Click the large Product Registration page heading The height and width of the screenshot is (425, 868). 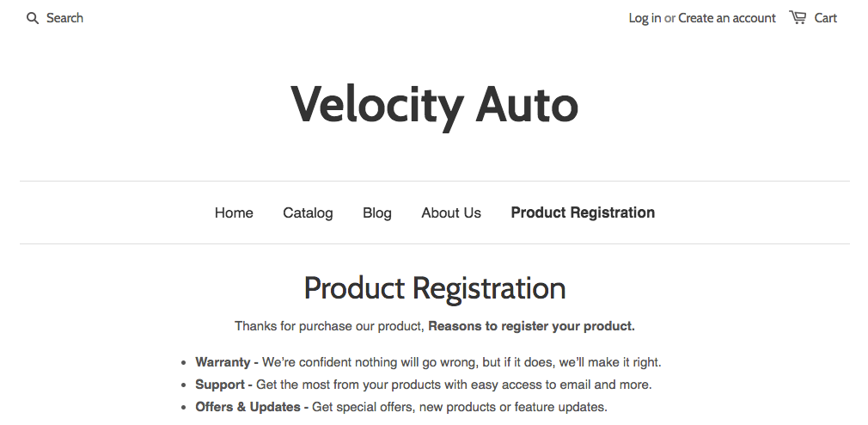click(x=434, y=288)
